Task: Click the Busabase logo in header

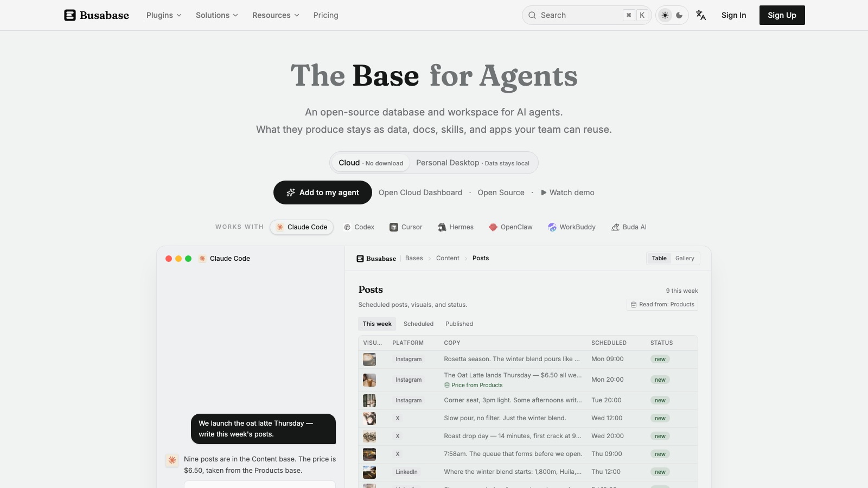Action: [97, 15]
